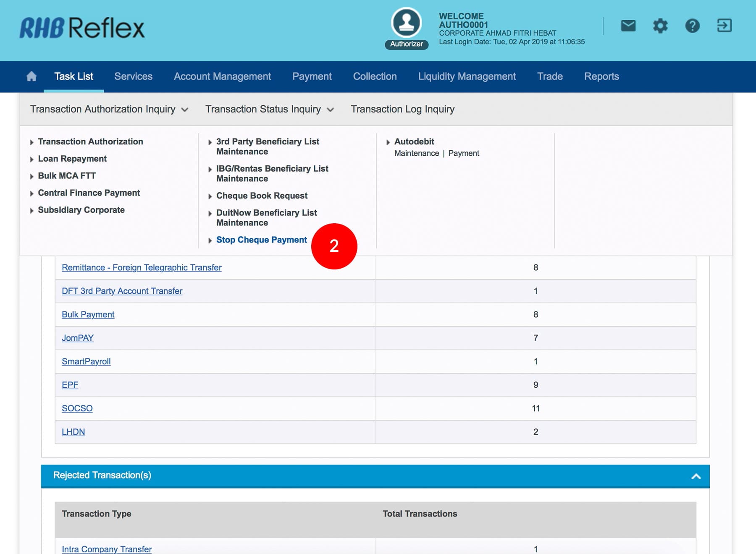Open Transaction Log Inquiry
Image resolution: width=756 pixels, height=554 pixels.
point(402,109)
